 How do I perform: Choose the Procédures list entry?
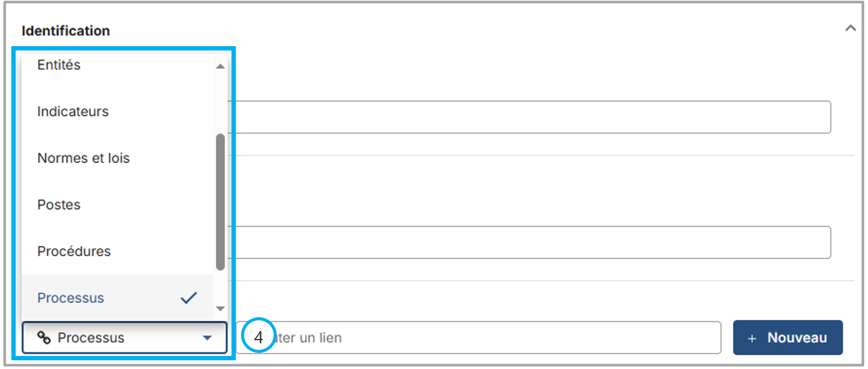pyautogui.click(x=74, y=251)
